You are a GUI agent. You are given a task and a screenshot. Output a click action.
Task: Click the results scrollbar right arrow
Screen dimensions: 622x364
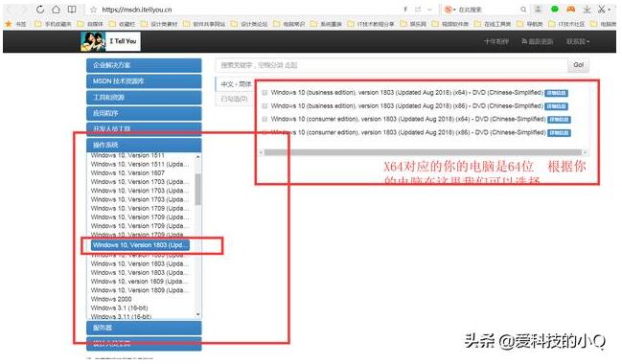pyautogui.click(x=586, y=152)
